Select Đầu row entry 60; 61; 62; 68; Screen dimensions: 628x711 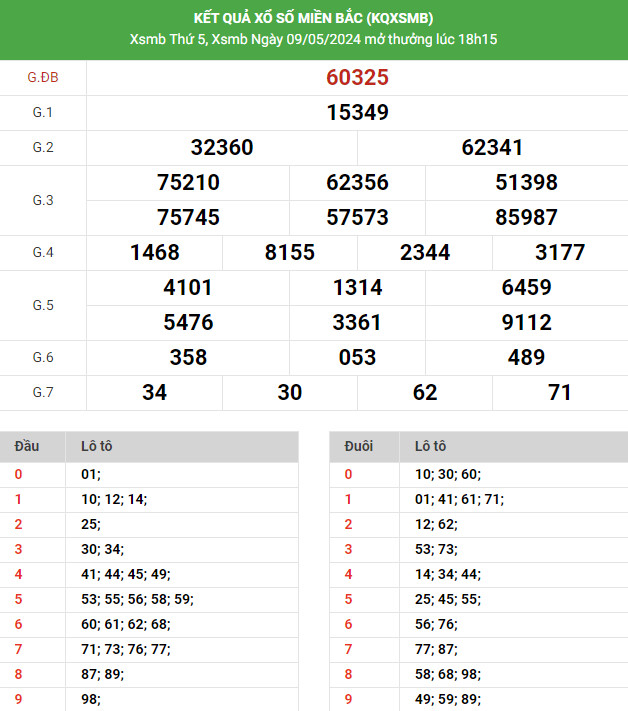tap(126, 624)
